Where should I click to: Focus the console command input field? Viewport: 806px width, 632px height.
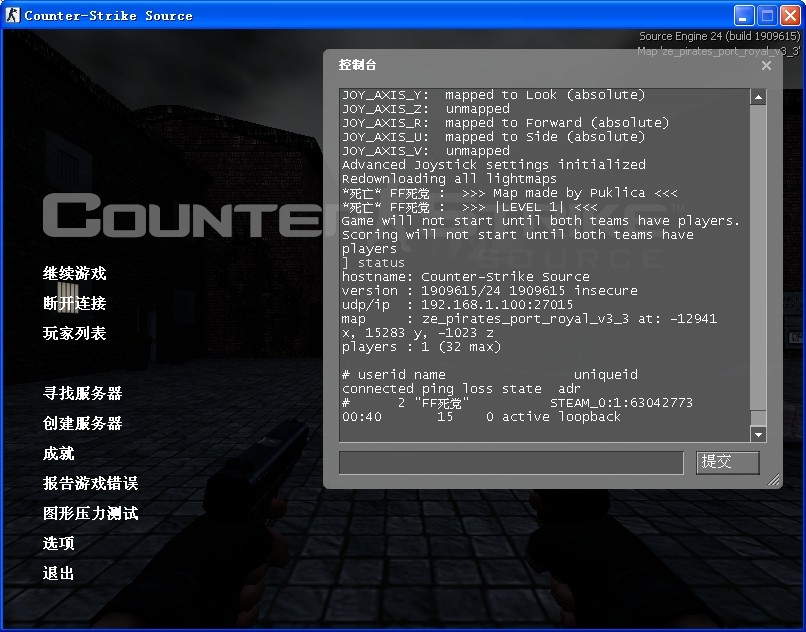pyautogui.click(x=511, y=462)
